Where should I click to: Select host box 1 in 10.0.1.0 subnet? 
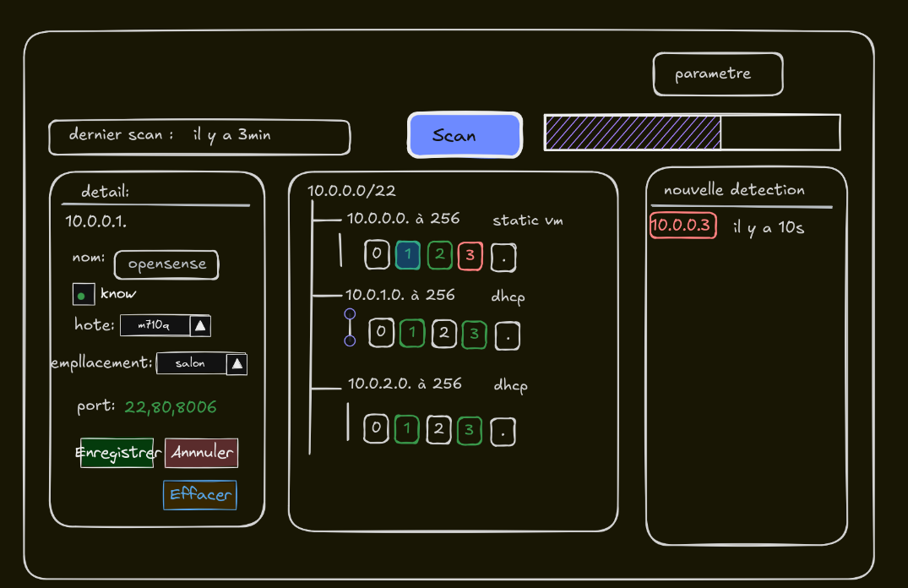(412, 334)
